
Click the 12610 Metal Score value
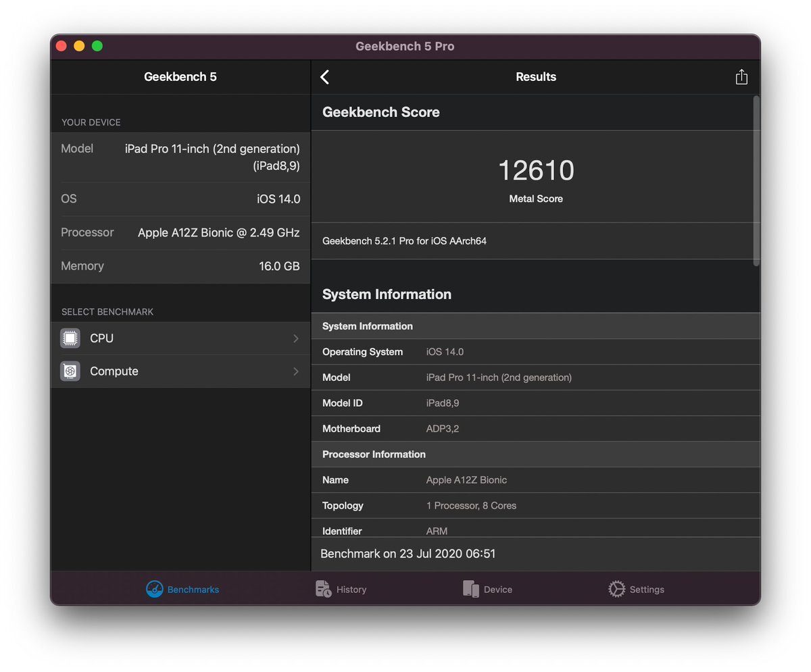click(536, 170)
